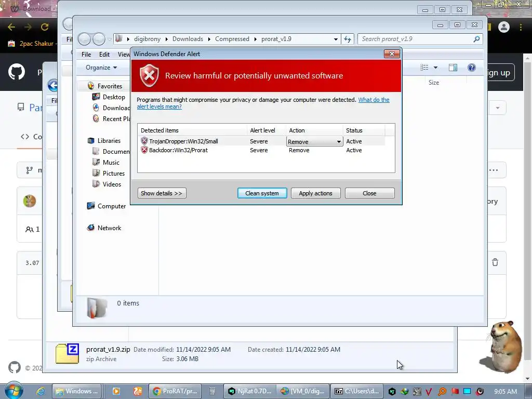Click the change view icon in Explorer toolbar
This screenshot has height=399, width=532.
[424, 68]
